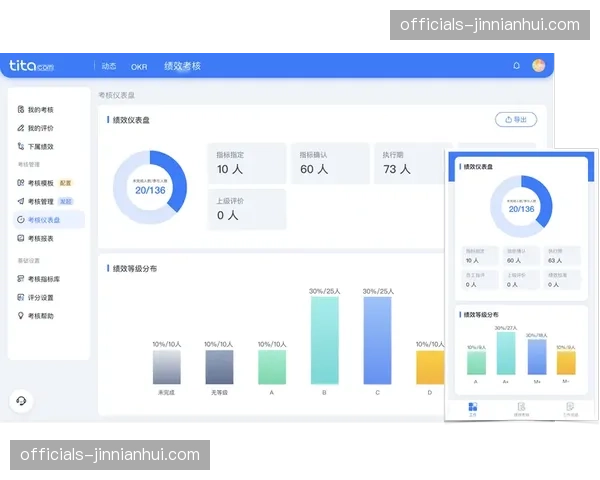Select 考核管理 in the sidebar
This screenshot has width=600, height=480.
[40, 201]
